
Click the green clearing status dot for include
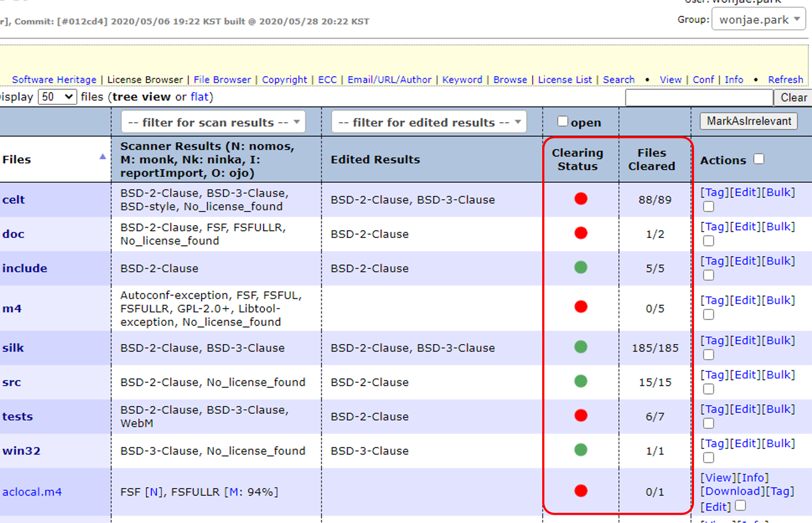tap(581, 267)
